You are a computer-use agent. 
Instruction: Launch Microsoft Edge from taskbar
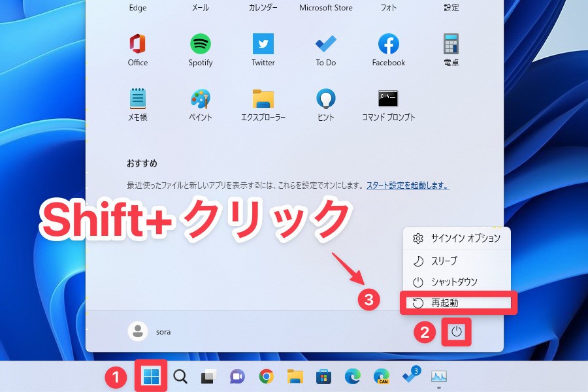click(353, 376)
